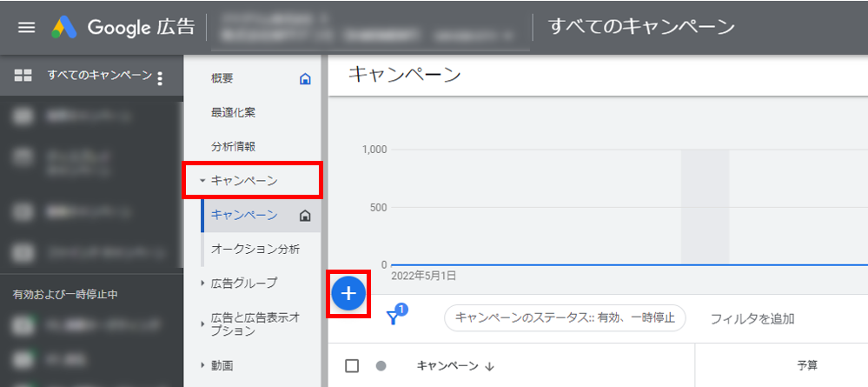Open 最適化案 in the navigation menu
Viewport: 868px width, 387px height.
click(233, 113)
